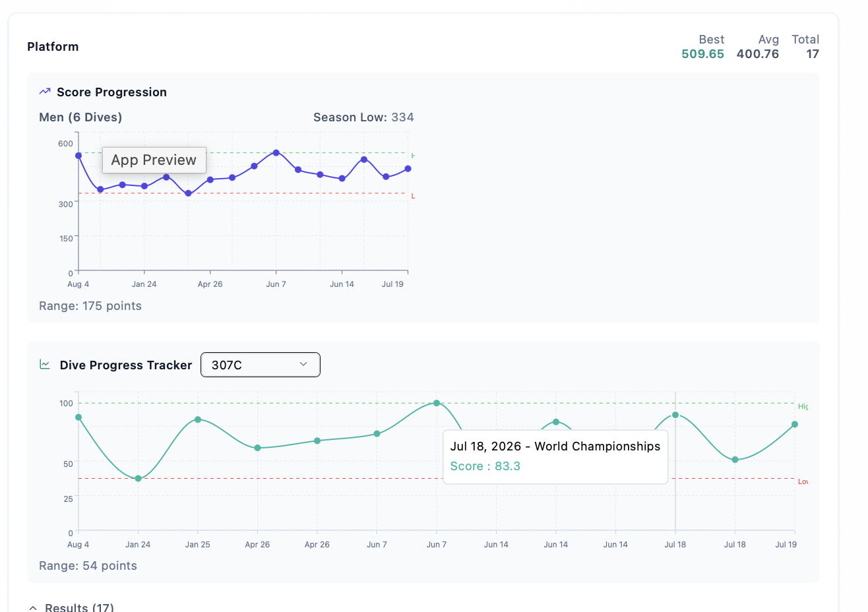Image resolution: width=868 pixels, height=612 pixels.
Task: Click the peak Jun 7 point on the Score Progression line
Action: tap(276, 152)
